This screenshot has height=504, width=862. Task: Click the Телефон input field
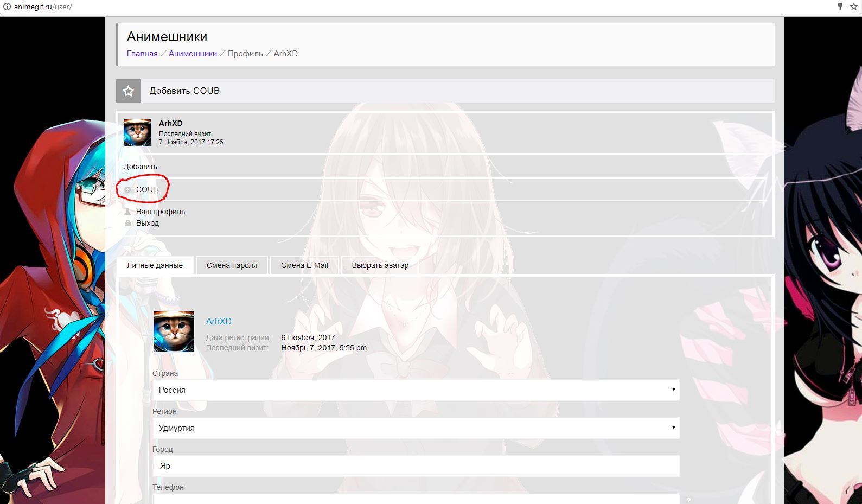click(x=416, y=499)
